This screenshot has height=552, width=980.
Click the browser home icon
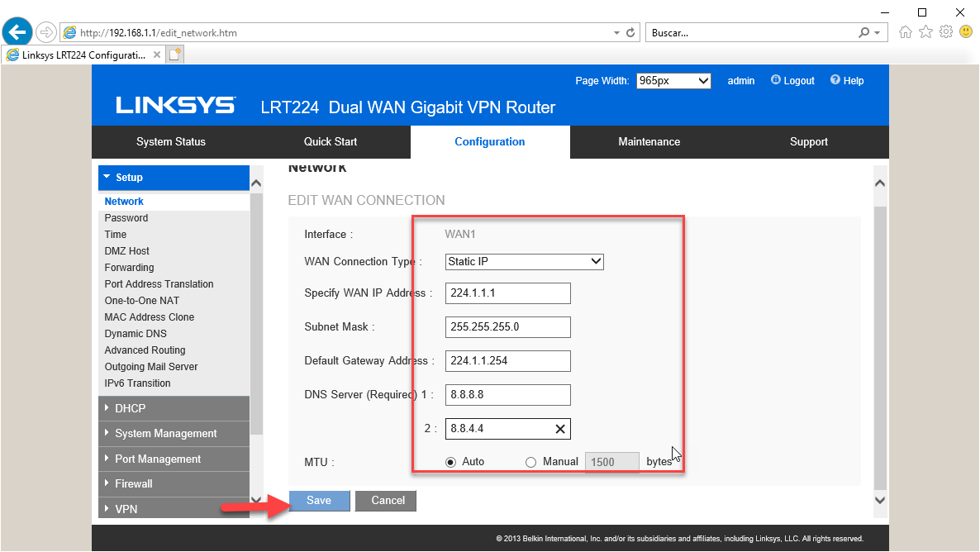click(906, 32)
